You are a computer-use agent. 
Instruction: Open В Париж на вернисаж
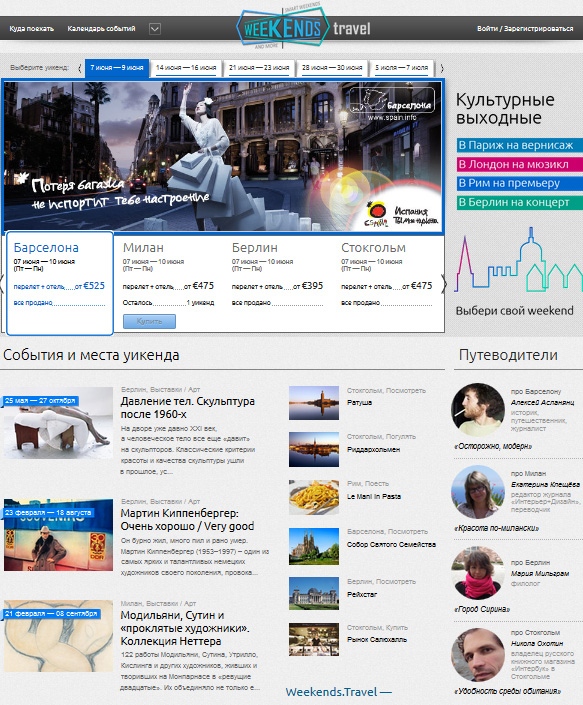[520, 145]
